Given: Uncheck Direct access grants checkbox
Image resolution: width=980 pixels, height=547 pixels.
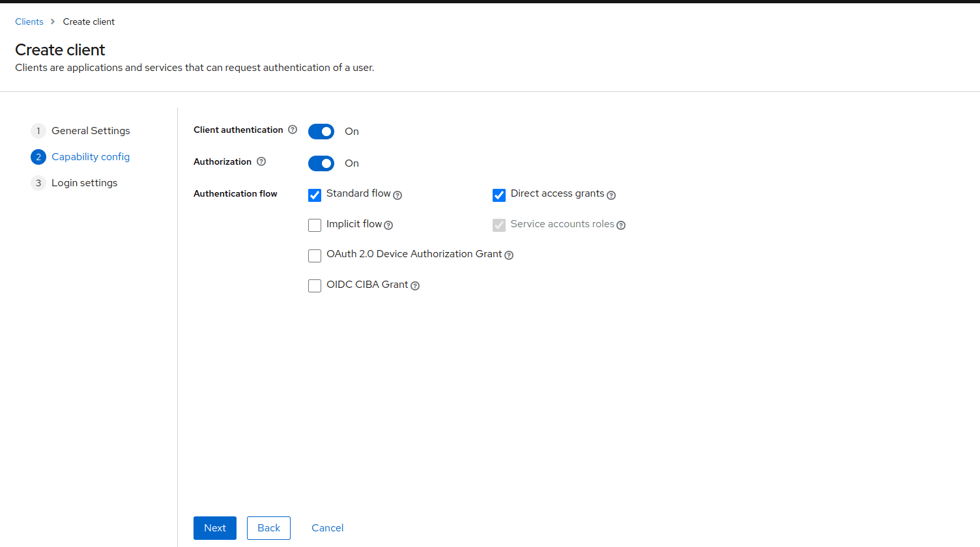Looking at the screenshot, I should pos(499,195).
